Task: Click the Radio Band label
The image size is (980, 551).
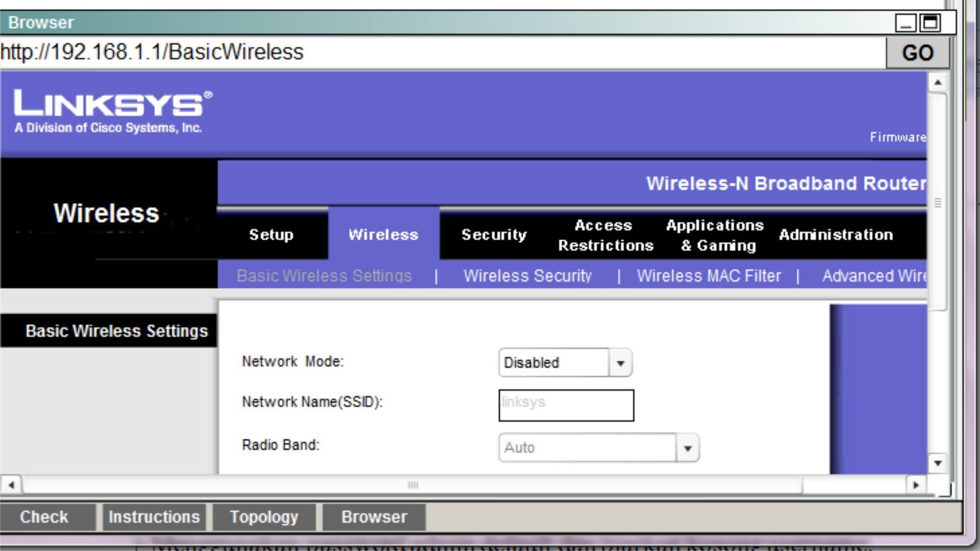Action: pyautogui.click(x=281, y=445)
